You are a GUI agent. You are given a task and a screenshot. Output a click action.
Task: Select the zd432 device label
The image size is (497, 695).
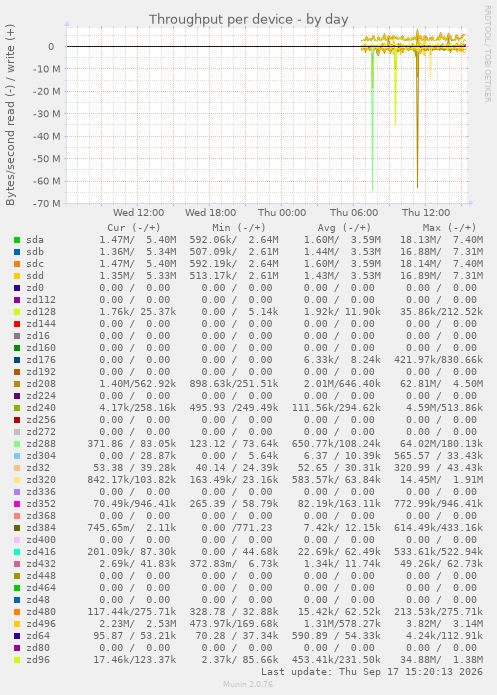click(x=41, y=564)
